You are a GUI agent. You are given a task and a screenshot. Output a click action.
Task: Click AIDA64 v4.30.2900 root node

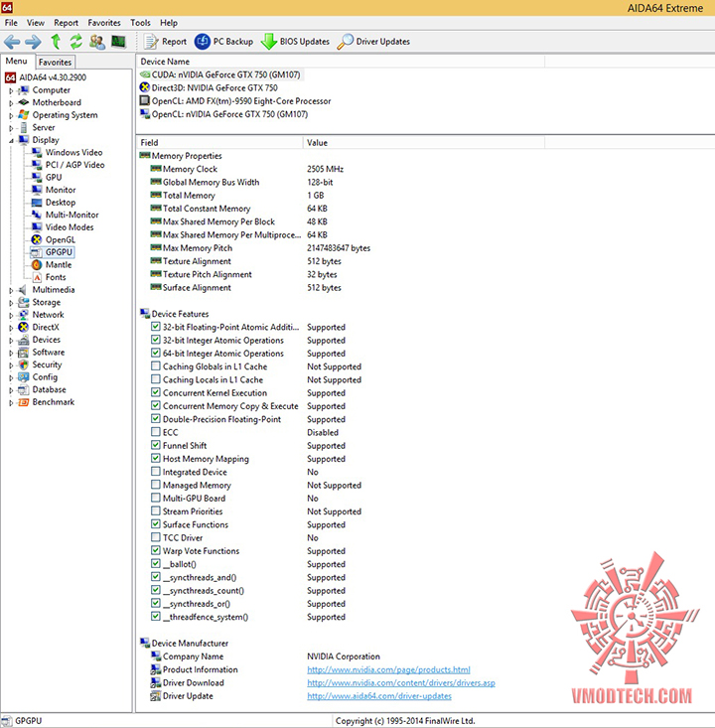click(x=53, y=77)
